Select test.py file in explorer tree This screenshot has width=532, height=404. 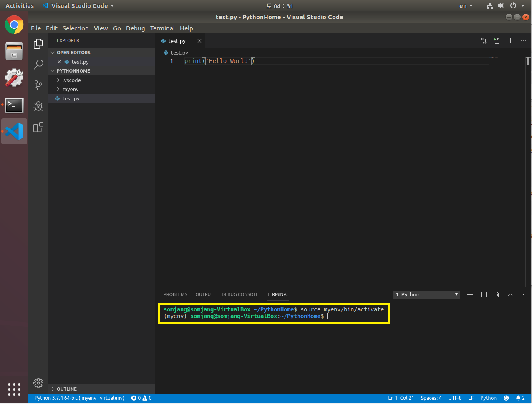pyautogui.click(x=102, y=98)
